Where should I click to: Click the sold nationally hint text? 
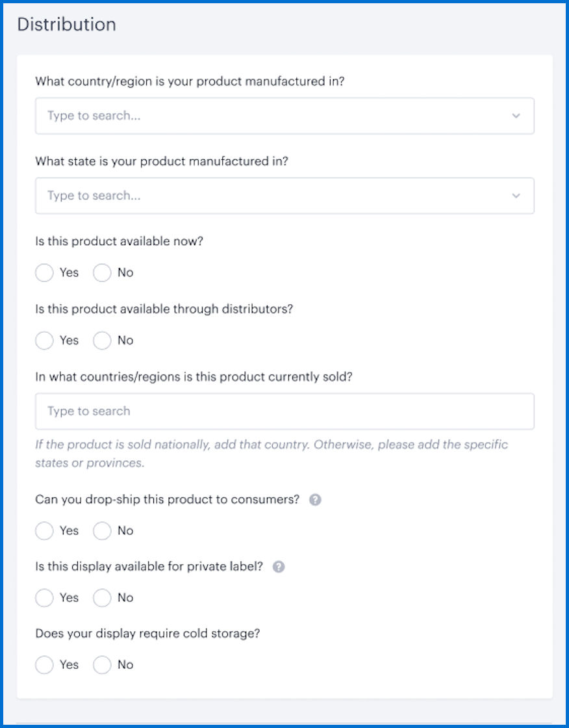pyautogui.click(x=272, y=454)
